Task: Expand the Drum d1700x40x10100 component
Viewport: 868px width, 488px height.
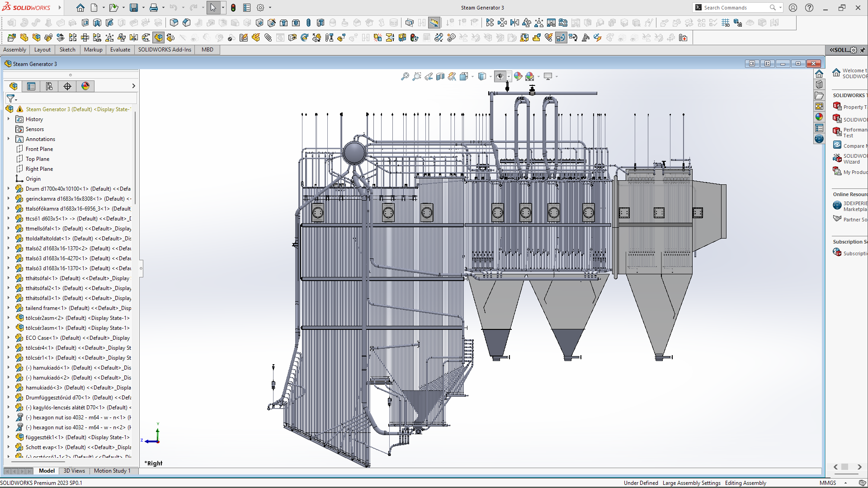Action: pyautogui.click(x=9, y=188)
